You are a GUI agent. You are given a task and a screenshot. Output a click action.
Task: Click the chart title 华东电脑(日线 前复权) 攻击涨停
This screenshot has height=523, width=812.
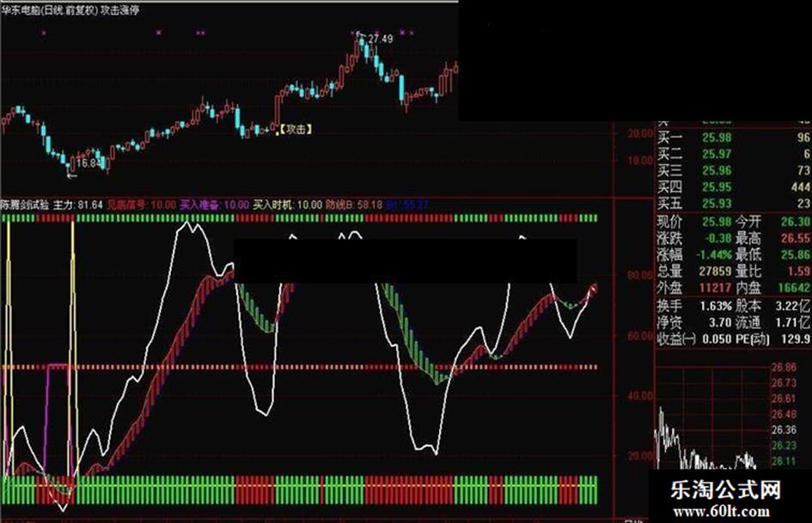point(70,9)
